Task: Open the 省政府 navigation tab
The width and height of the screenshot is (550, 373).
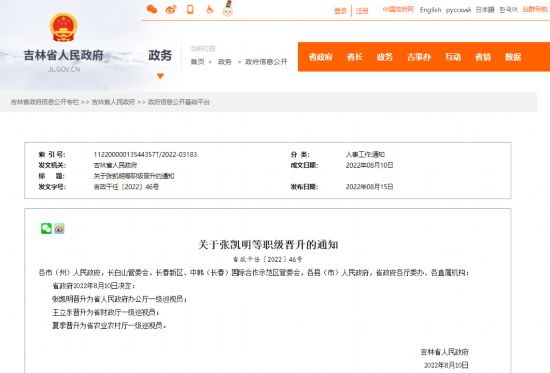Action: pos(320,57)
